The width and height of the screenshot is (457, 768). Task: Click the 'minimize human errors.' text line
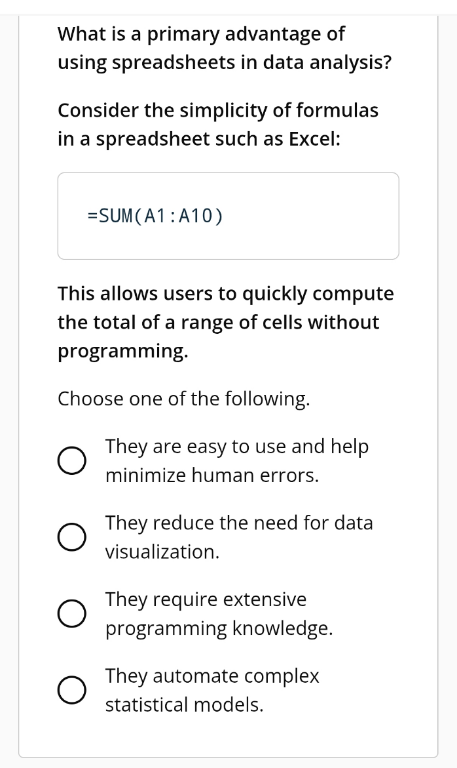[212, 475]
